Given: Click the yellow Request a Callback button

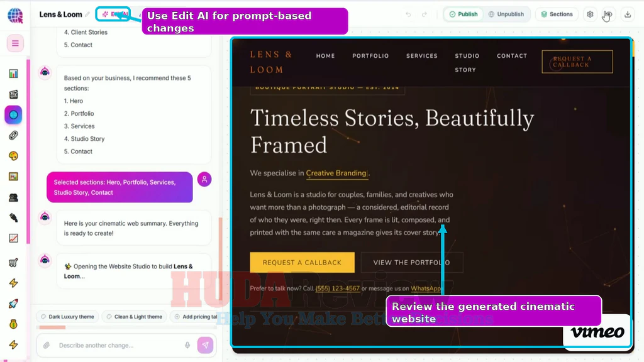Looking at the screenshot, I should [x=303, y=262].
